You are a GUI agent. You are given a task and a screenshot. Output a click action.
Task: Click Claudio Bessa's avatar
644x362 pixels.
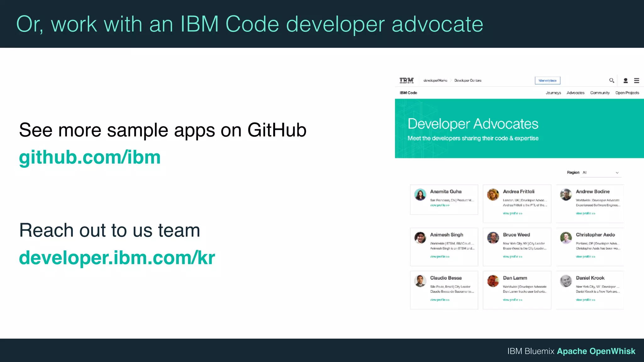coord(420,281)
